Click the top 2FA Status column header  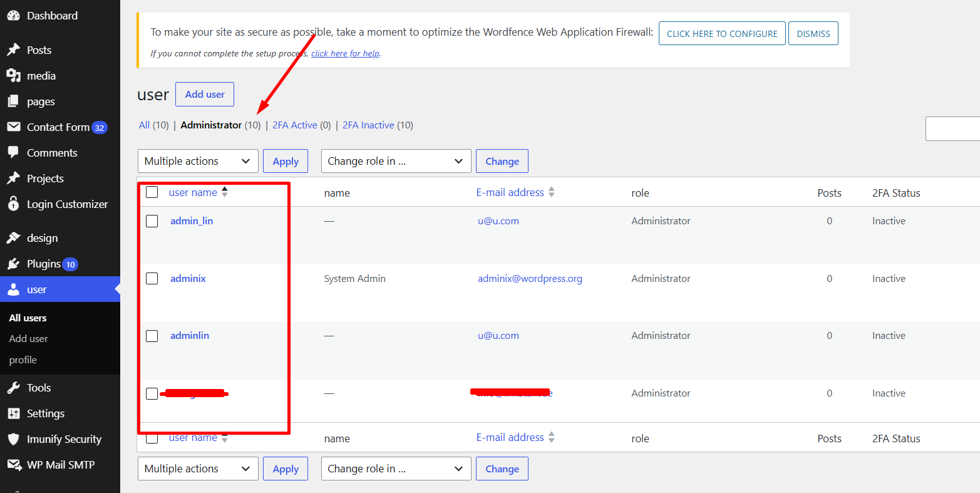tap(896, 193)
